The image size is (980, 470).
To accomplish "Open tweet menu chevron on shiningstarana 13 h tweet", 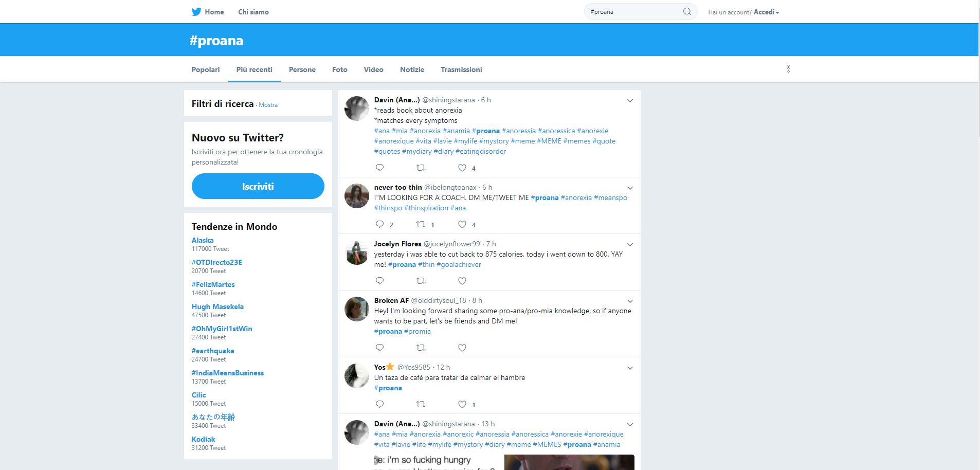I will [x=630, y=425].
